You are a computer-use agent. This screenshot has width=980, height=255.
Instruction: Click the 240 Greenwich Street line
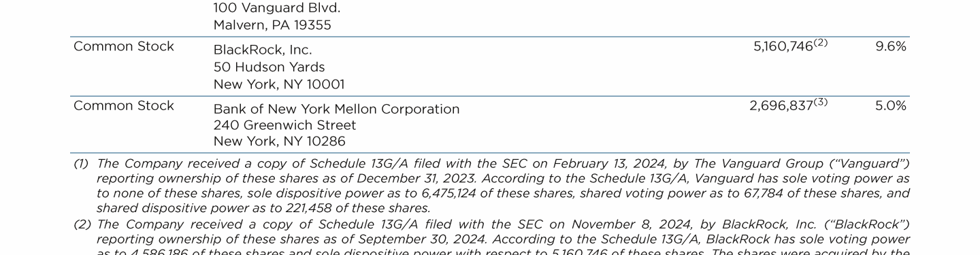[284, 125]
